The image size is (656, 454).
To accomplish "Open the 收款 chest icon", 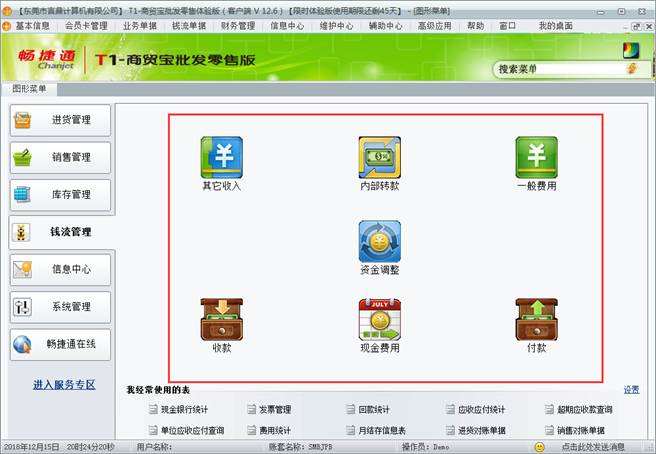I will (221, 320).
